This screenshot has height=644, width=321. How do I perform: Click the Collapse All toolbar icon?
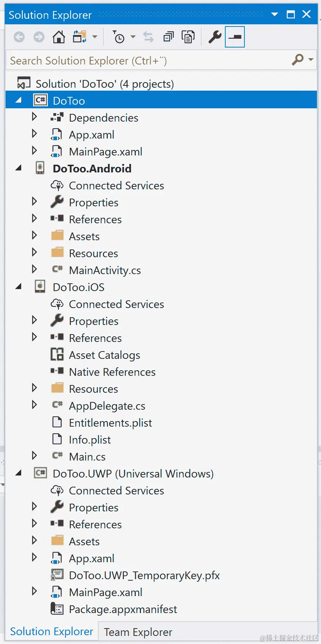[x=169, y=37]
